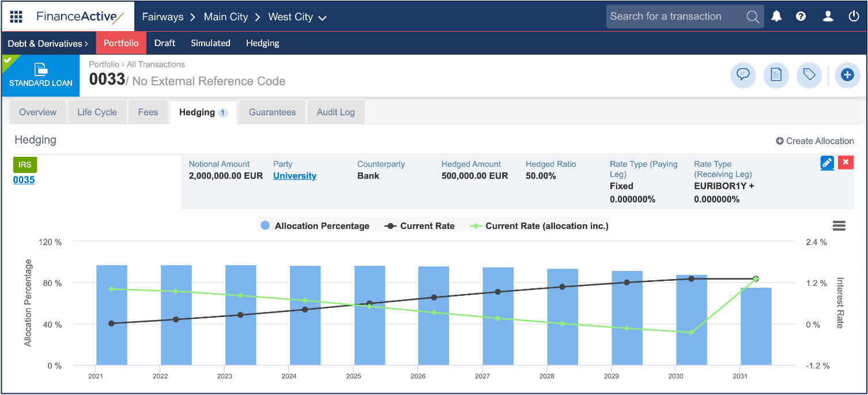Click the blue plus add button
The height and width of the screenshot is (395, 868).
[847, 75]
